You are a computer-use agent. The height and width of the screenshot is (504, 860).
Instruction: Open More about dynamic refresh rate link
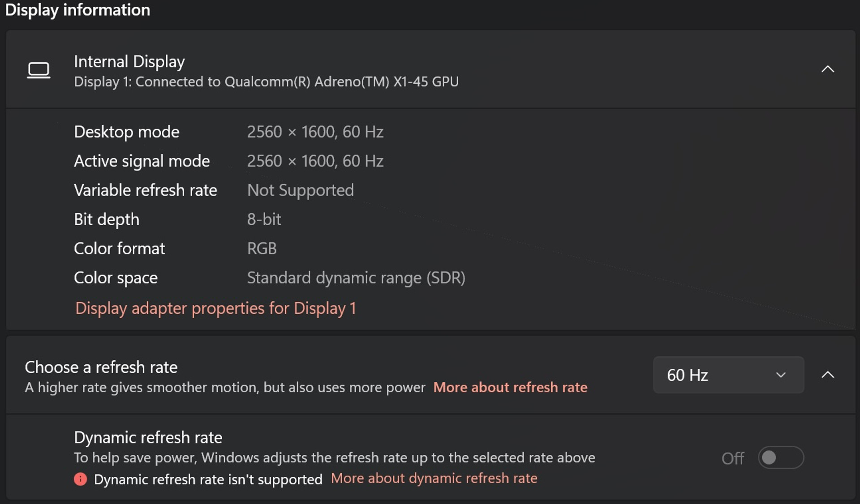point(434,478)
